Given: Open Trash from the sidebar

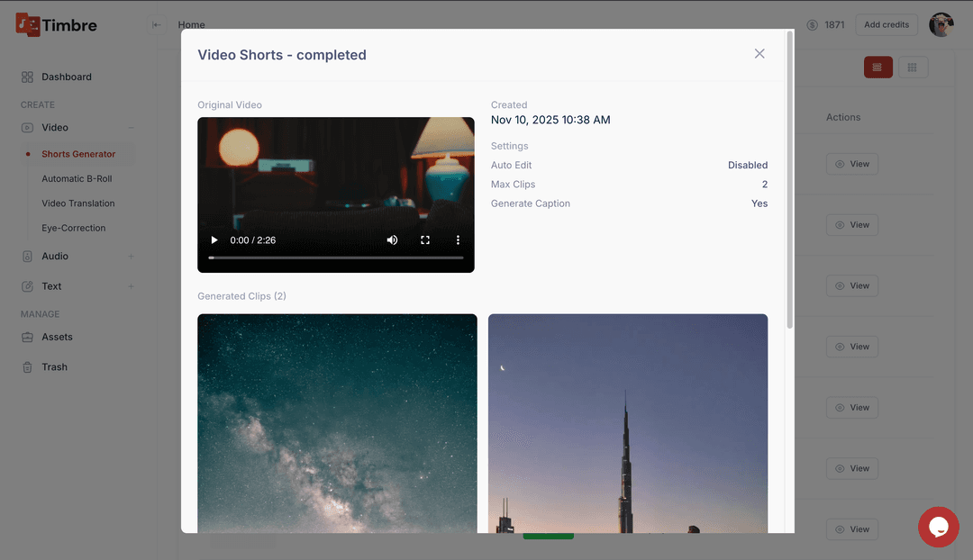Looking at the screenshot, I should 54,367.
